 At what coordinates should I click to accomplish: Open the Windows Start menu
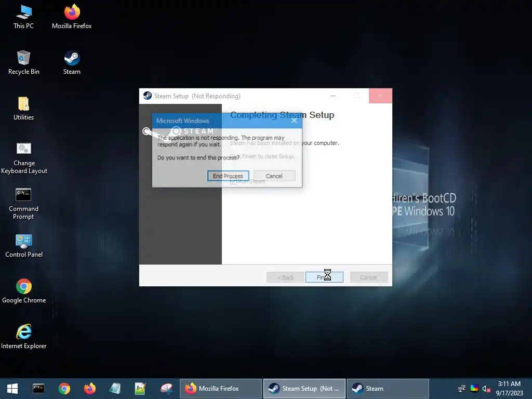[12, 389]
